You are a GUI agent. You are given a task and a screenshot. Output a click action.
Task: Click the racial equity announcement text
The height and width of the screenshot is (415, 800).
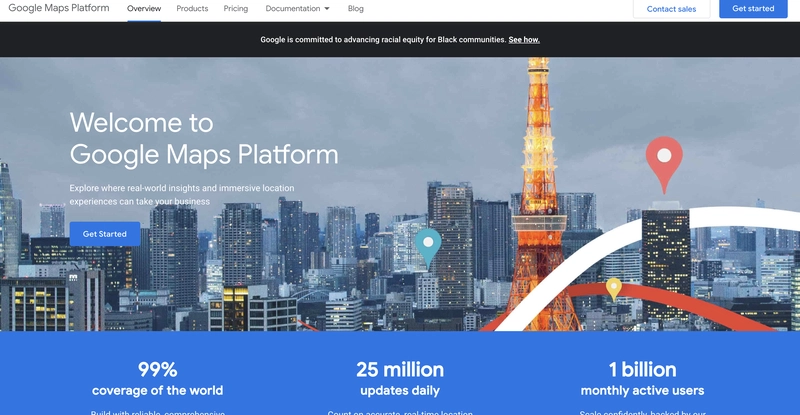point(383,40)
